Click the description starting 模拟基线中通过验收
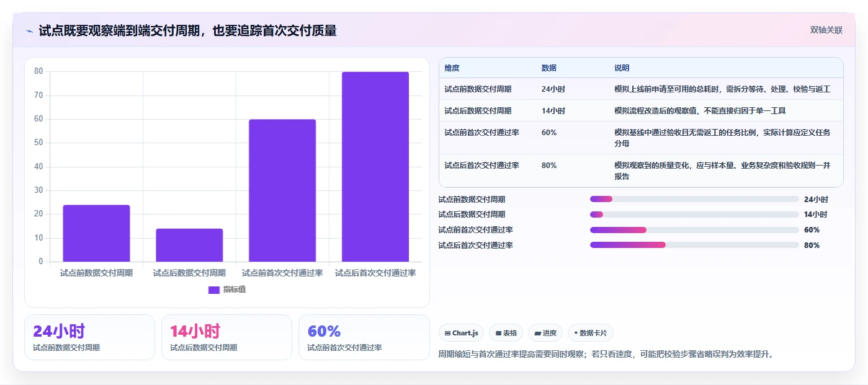 [722, 138]
